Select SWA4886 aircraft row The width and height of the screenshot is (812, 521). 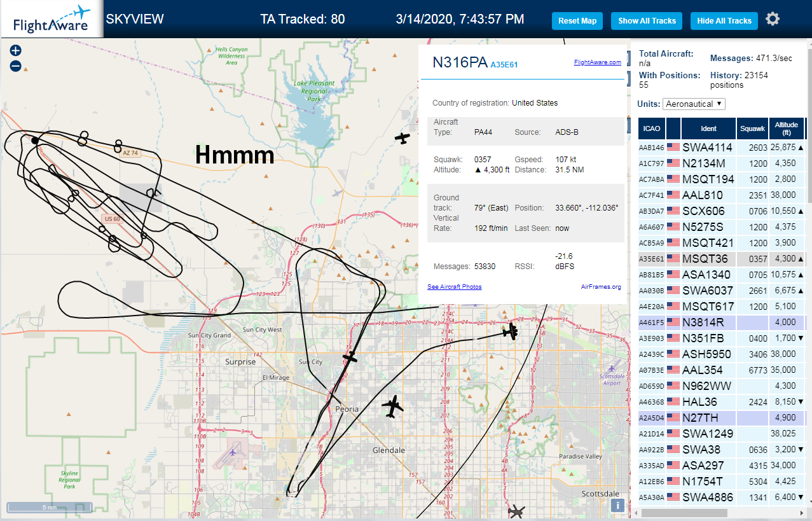pyautogui.click(x=722, y=497)
